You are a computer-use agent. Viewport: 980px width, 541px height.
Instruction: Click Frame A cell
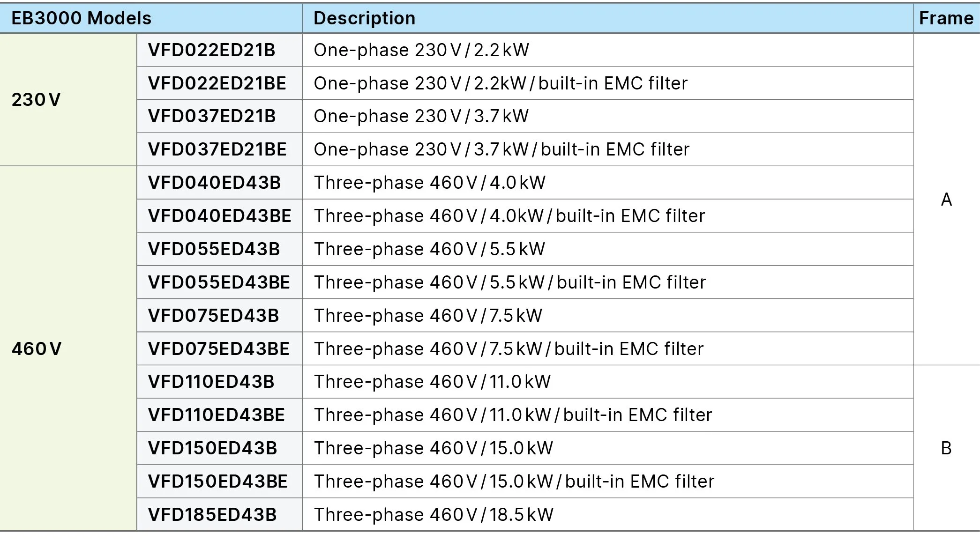[x=946, y=200]
